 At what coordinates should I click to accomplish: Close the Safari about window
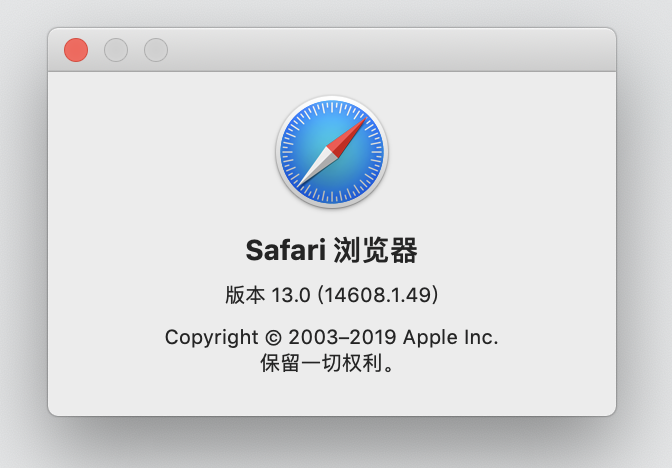pos(76,50)
